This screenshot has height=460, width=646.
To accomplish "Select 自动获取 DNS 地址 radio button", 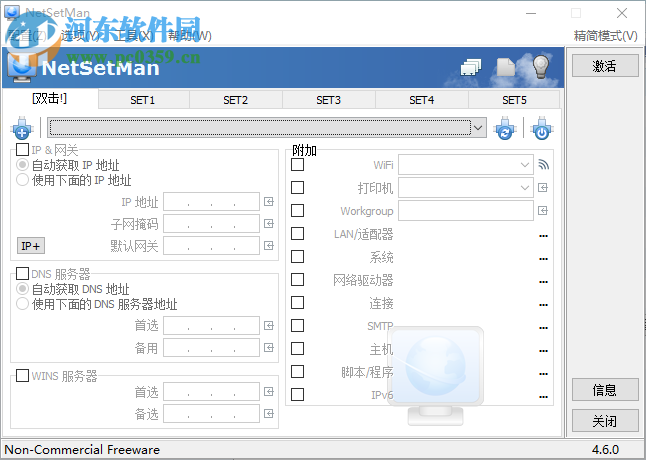I will pyautogui.click(x=22, y=289).
